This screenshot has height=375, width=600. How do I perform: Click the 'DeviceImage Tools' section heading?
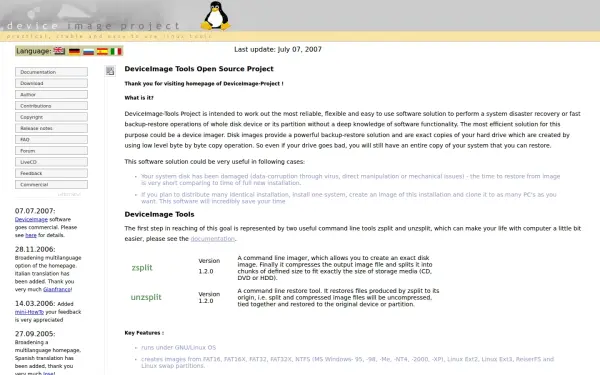pos(160,214)
